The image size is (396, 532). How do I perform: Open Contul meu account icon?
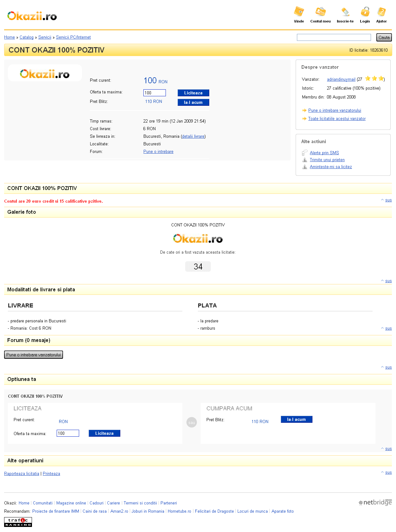(320, 12)
